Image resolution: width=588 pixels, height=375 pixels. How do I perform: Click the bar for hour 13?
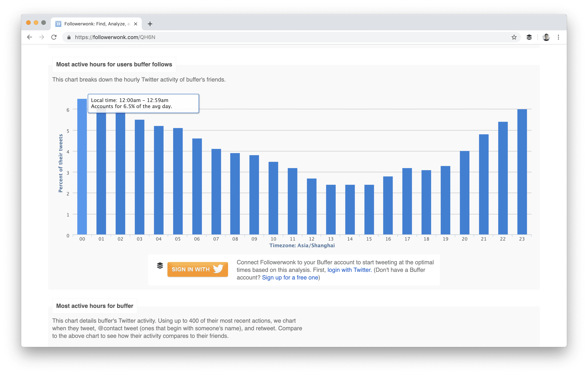[331, 209]
